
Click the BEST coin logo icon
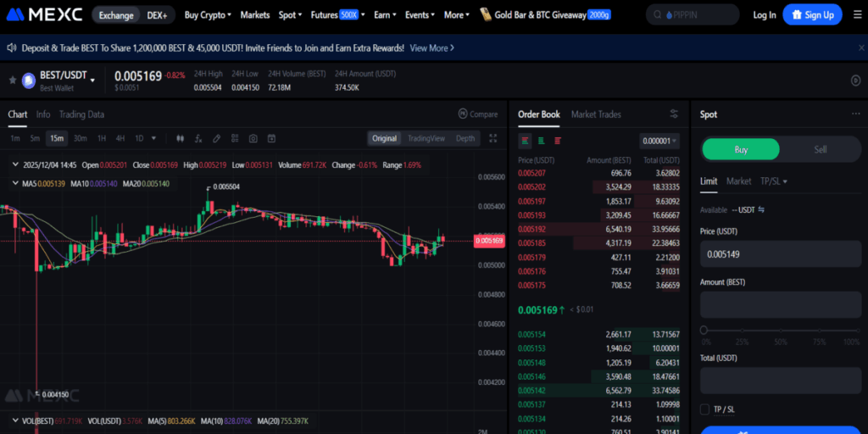click(28, 81)
